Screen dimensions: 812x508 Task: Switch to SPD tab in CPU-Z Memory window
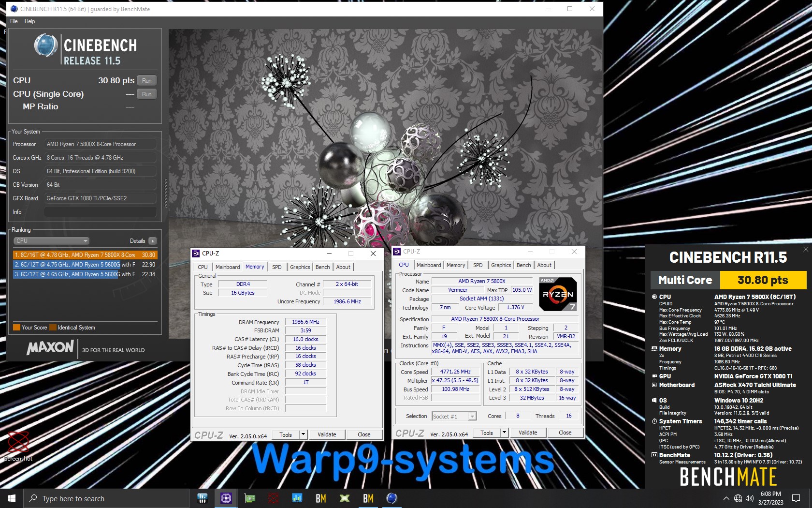(277, 267)
